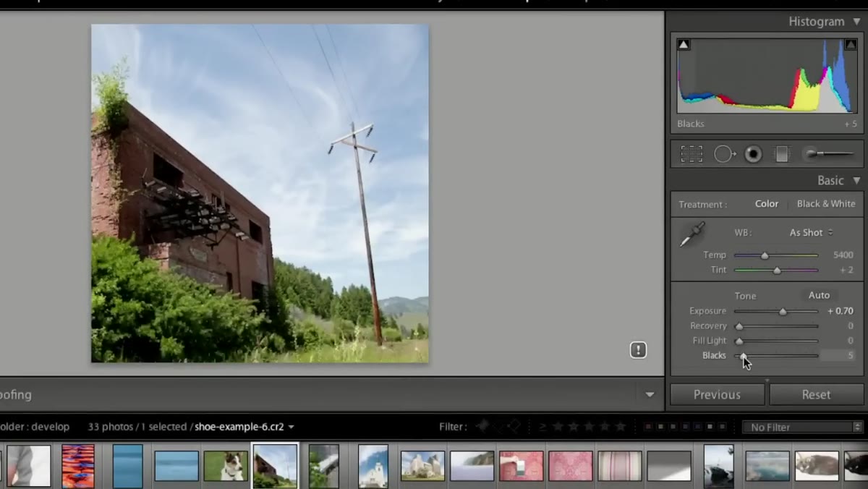Select the striped fabric thumbnail
Screen dimensions: 868x489
coord(619,466)
